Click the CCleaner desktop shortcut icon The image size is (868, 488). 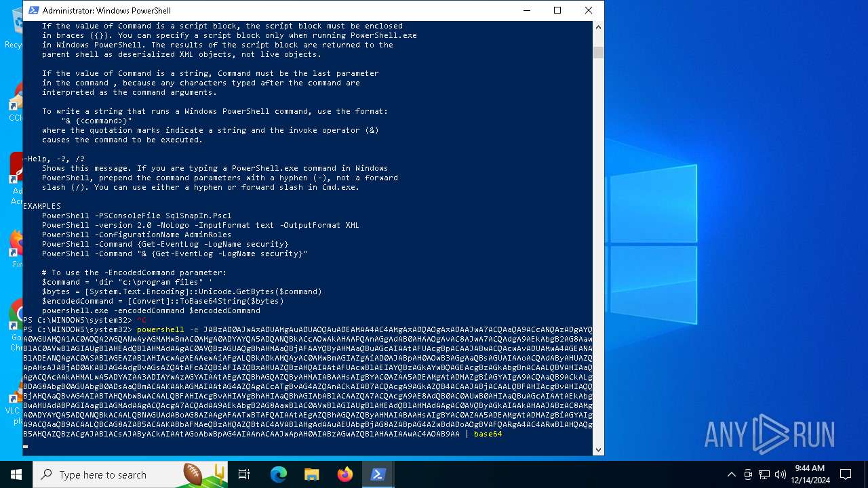pyautogui.click(x=16, y=96)
